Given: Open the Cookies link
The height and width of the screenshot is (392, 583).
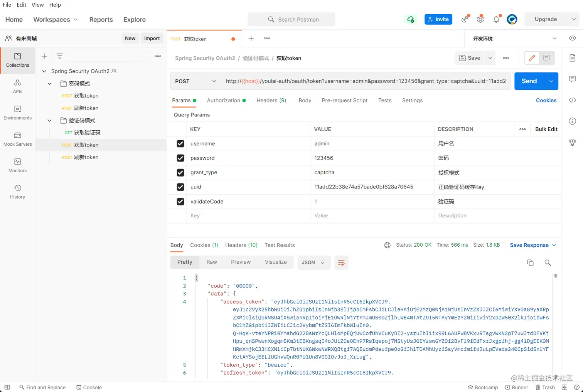Looking at the screenshot, I should pyautogui.click(x=546, y=100).
